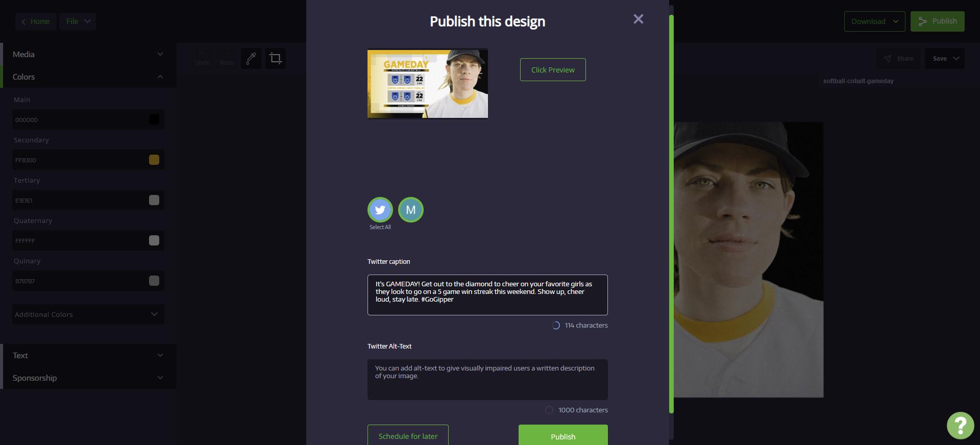The height and width of the screenshot is (445, 980).
Task: Click the Secondary FFB300 yellow swatch
Action: [x=154, y=160]
